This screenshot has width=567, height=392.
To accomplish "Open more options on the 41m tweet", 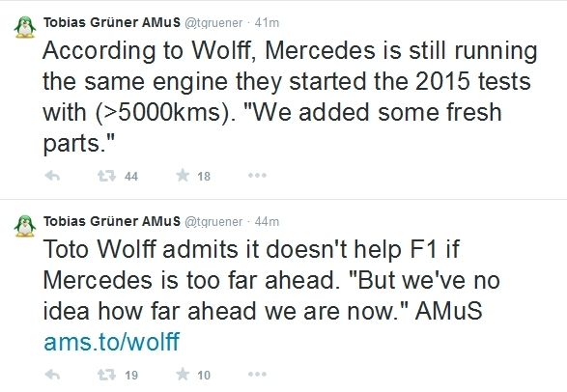I will coord(258,176).
